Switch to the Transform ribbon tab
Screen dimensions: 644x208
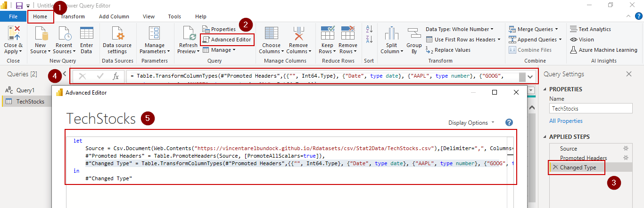click(x=73, y=16)
